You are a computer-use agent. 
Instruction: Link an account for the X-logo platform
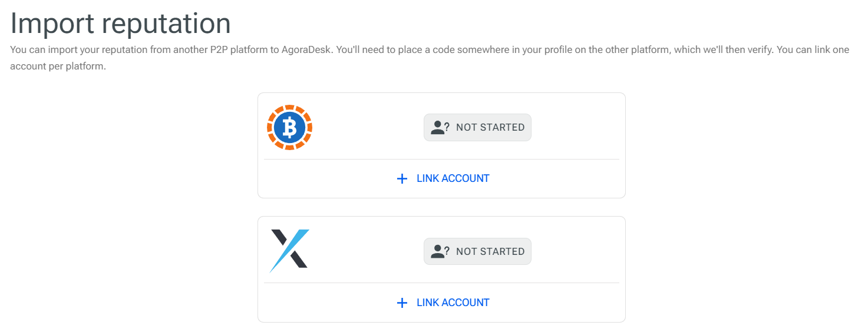click(x=443, y=303)
